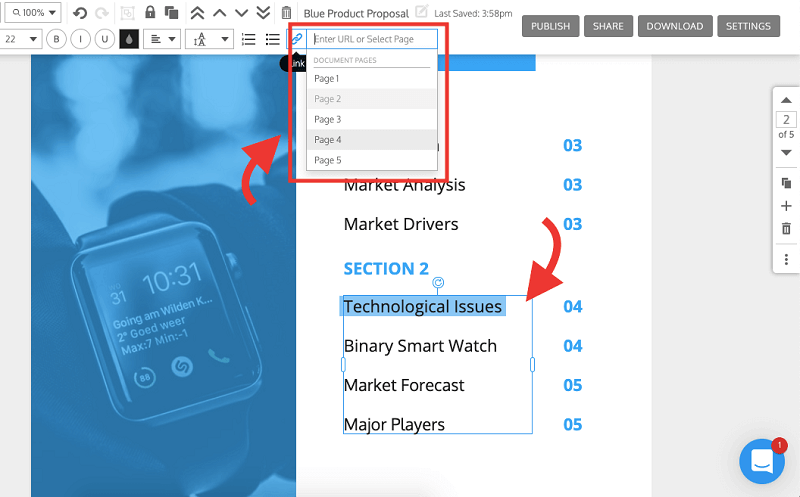Duplicate the selected element
Viewport: 800px width, 497px height.
click(171, 13)
